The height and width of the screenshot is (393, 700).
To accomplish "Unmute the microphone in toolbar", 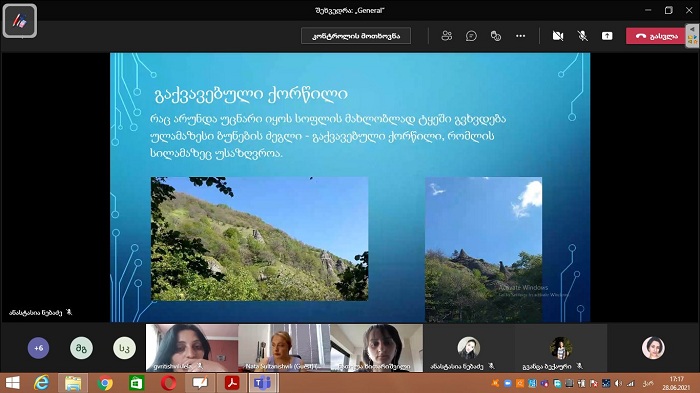I will (x=582, y=36).
